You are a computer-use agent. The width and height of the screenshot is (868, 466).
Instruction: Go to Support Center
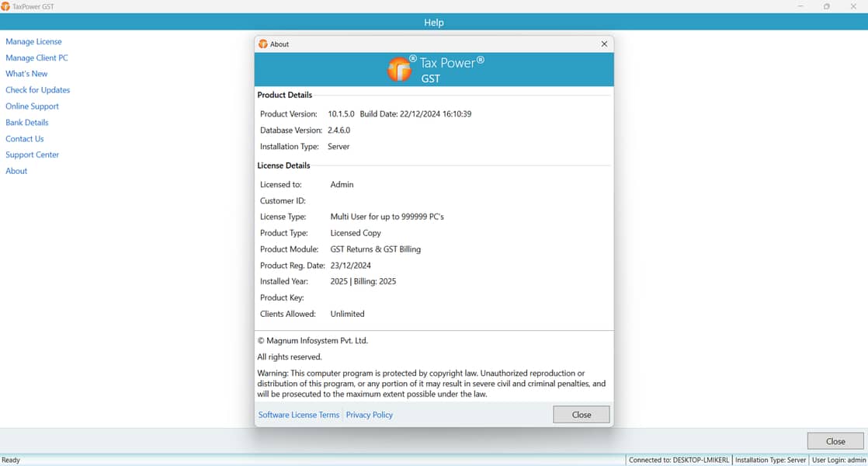[32, 155]
